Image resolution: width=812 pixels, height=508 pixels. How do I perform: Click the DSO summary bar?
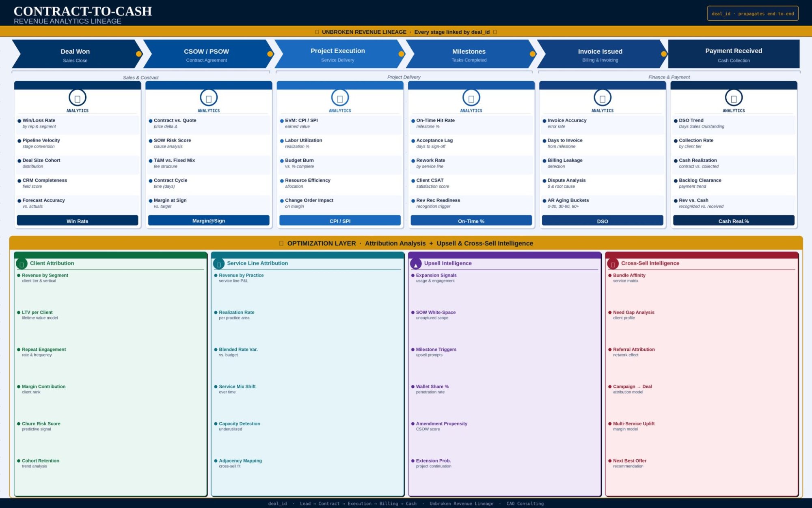(x=602, y=221)
